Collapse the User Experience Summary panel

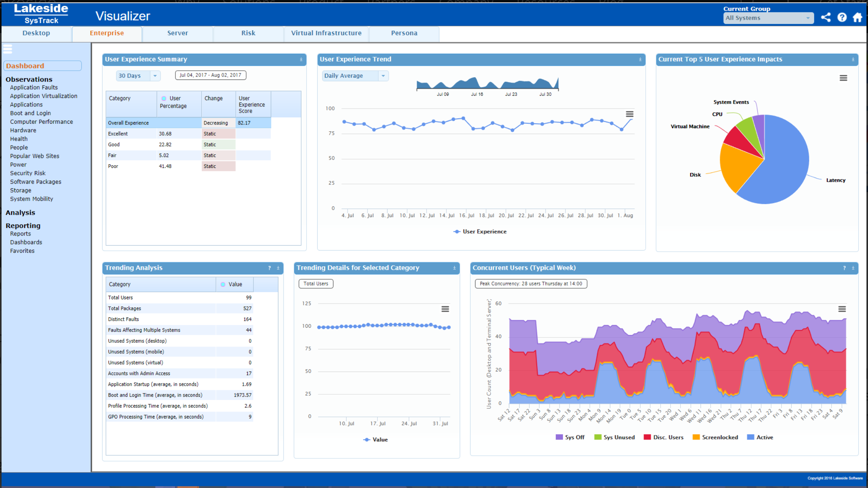tap(301, 60)
